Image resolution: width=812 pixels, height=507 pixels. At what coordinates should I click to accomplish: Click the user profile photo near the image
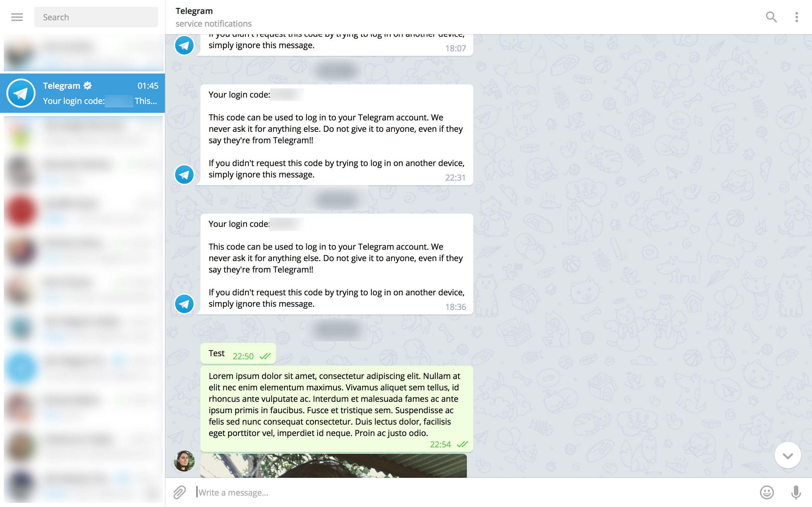(184, 461)
